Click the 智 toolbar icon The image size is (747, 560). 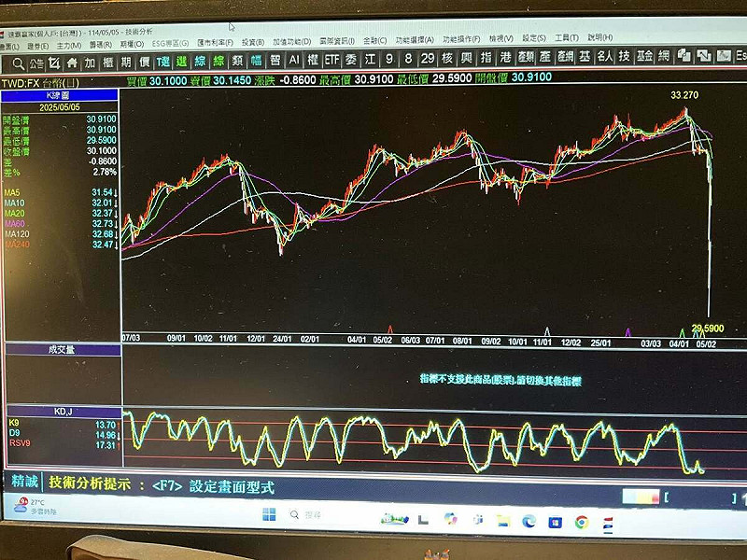point(275,60)
